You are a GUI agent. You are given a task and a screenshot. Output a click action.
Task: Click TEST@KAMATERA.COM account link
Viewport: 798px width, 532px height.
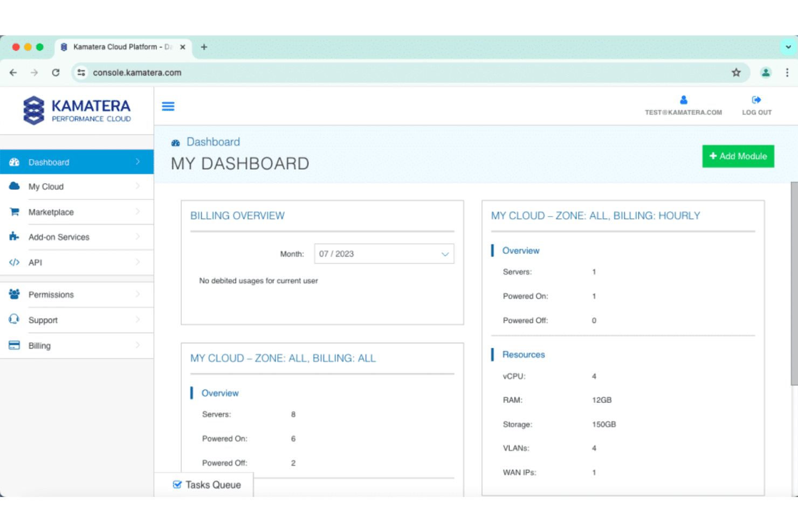tap(683, 112)
